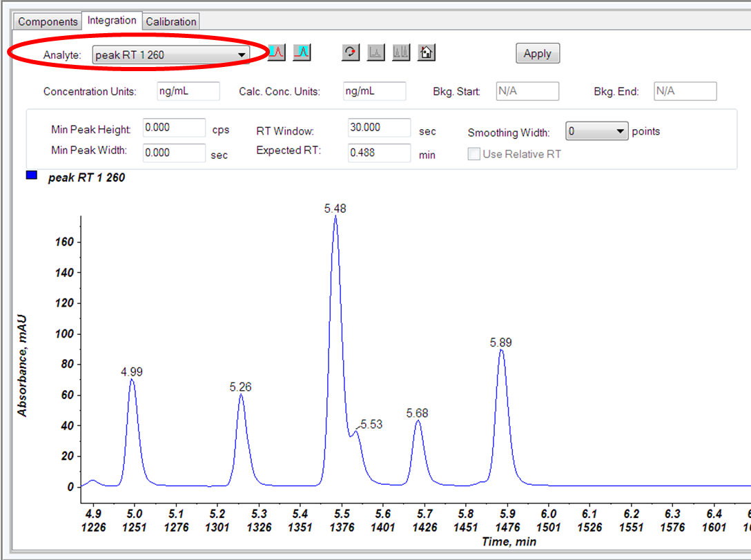751x560 pixels.
Task: Switch to the Calibration tab
Action: click(x=171, y=21)
